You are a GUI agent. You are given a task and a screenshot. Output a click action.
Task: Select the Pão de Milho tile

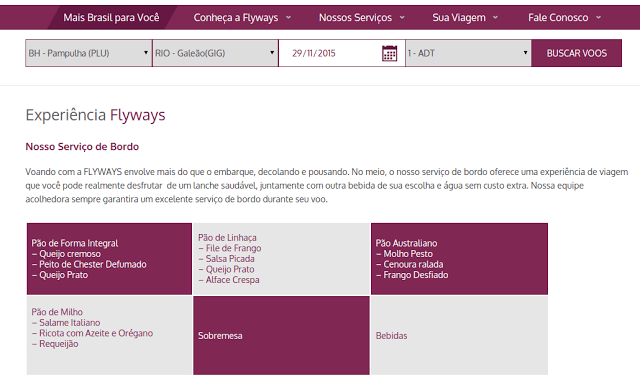pos(109,335)
